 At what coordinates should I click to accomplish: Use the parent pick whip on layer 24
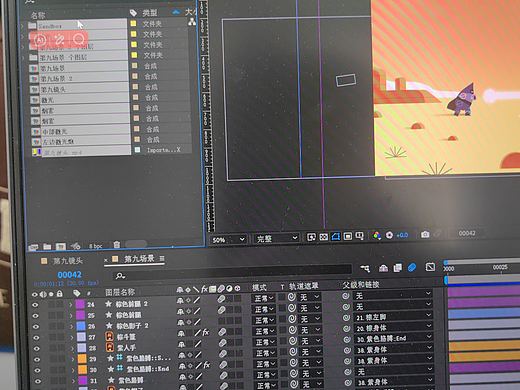(x=346, y=296)
